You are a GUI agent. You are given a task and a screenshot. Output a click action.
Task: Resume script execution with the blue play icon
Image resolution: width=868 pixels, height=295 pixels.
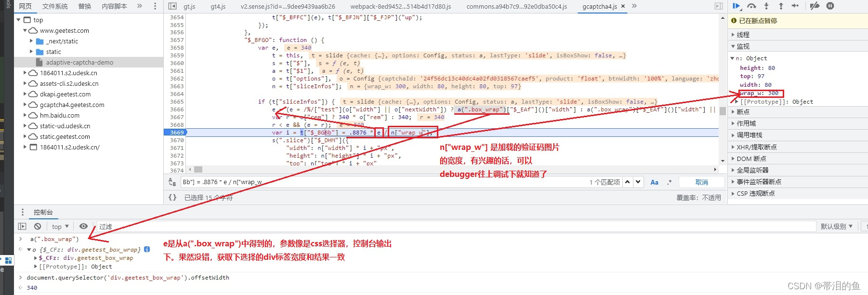[736, 6]
